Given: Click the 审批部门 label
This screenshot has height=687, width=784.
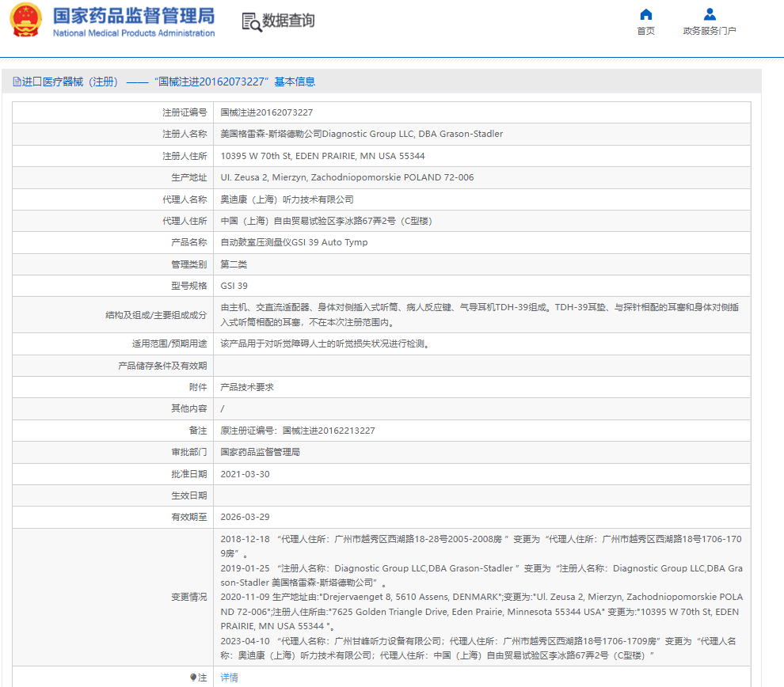Looking at the screenshot, I should click(x=189, y=452).
